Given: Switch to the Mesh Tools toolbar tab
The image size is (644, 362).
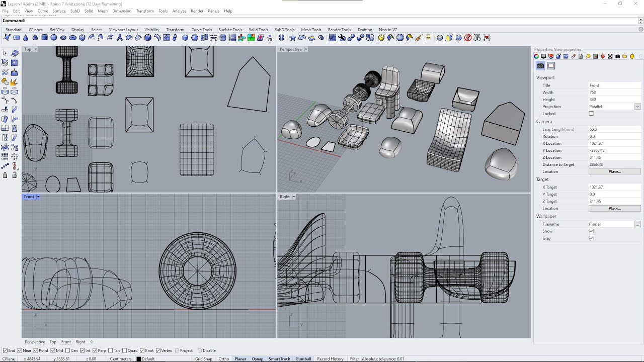Looking at the screenshot, I should pyautogui.click(x=311, y=30).
